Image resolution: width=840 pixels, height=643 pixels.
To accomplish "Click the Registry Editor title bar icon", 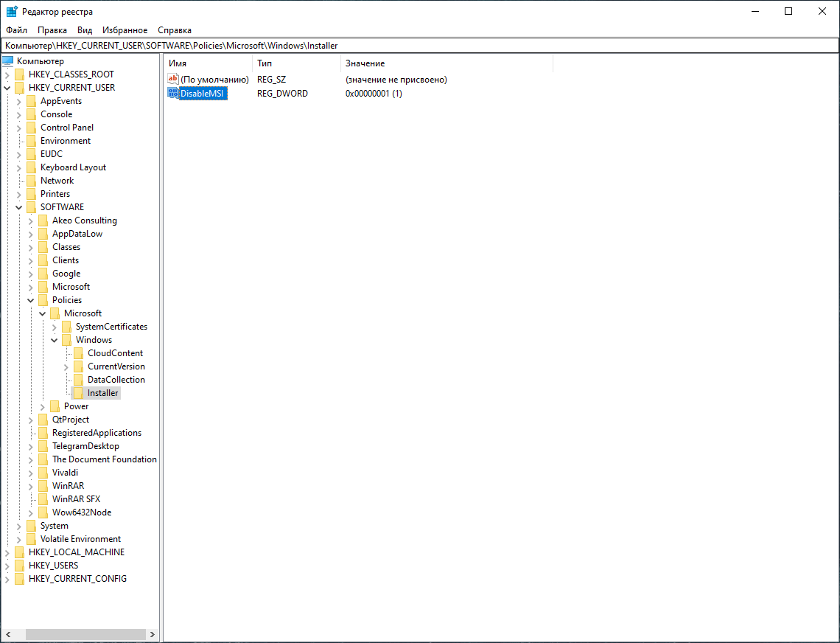I will coord(12,11).
